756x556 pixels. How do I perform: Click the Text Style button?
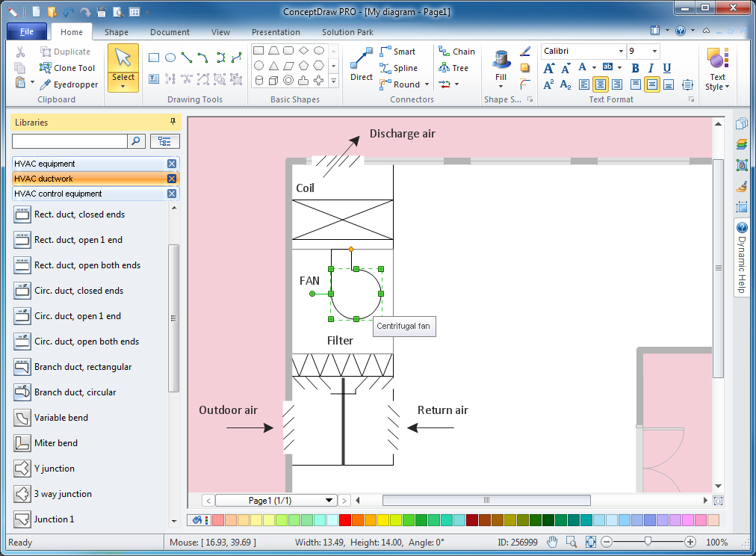tap(717, 69)
